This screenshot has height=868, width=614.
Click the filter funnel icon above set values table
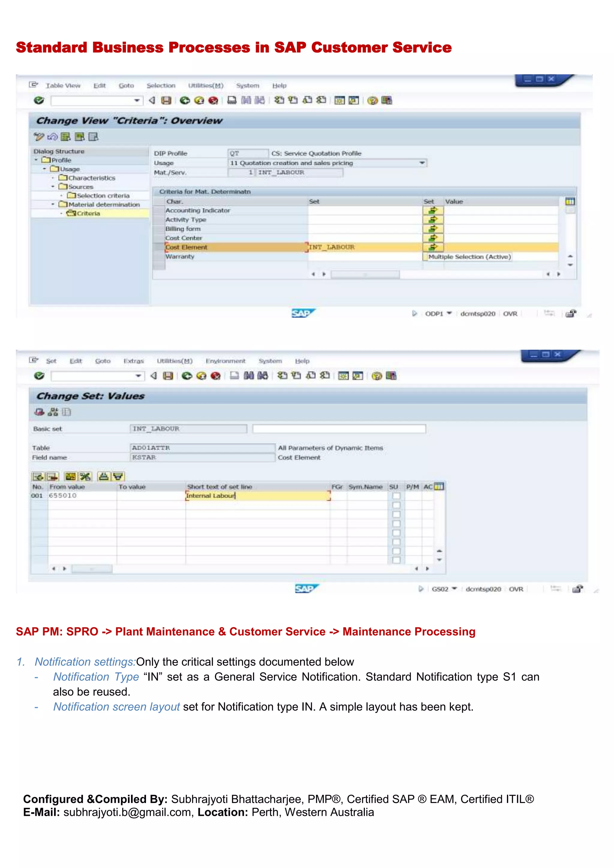click(118, 477)
